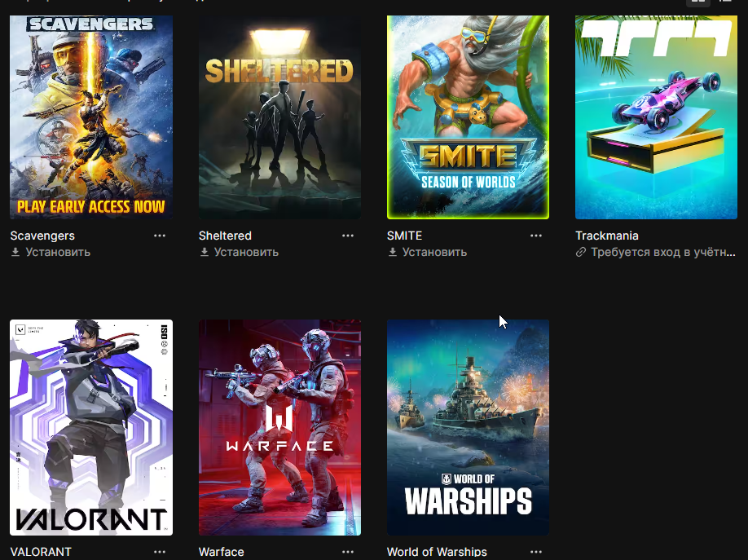Screen dimensions: 748x560
Task: Click the download arrow icon under SMITE
Action: 392,252
